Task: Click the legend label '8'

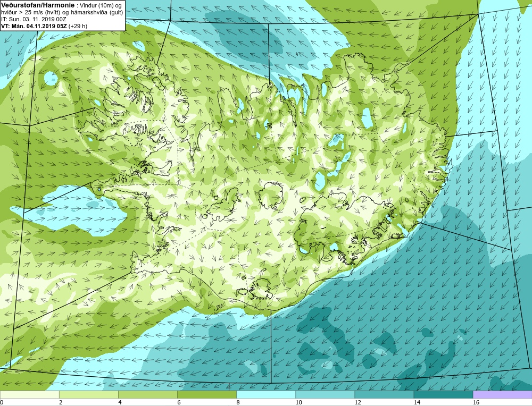Action: pyautogui.click(x=238, y=402)
